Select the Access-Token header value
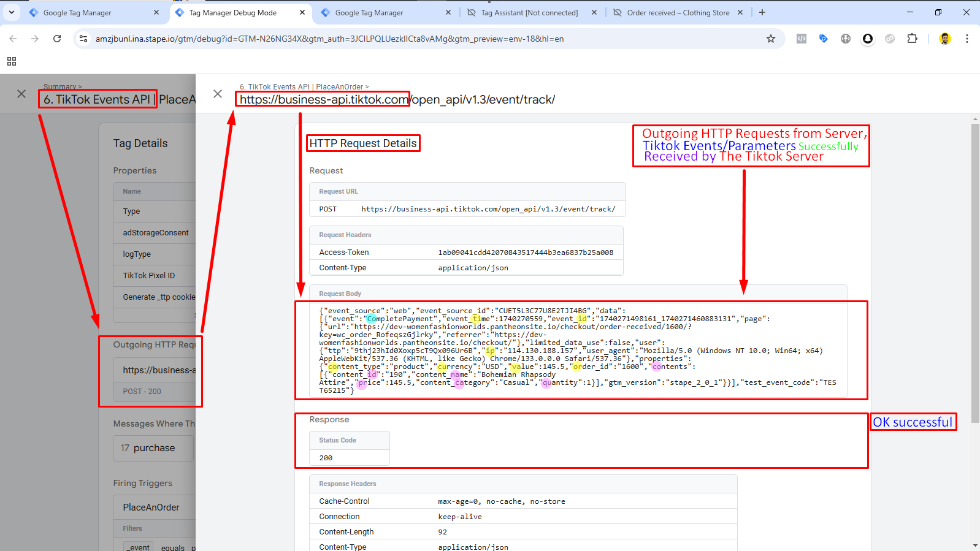The height and width of the screenshot is (551, 980). click(x=526, y=253)
